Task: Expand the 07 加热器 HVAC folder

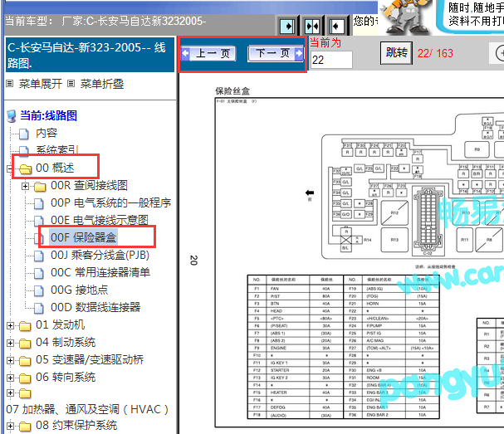Action: pyautogui.click(x=10, y=393)
